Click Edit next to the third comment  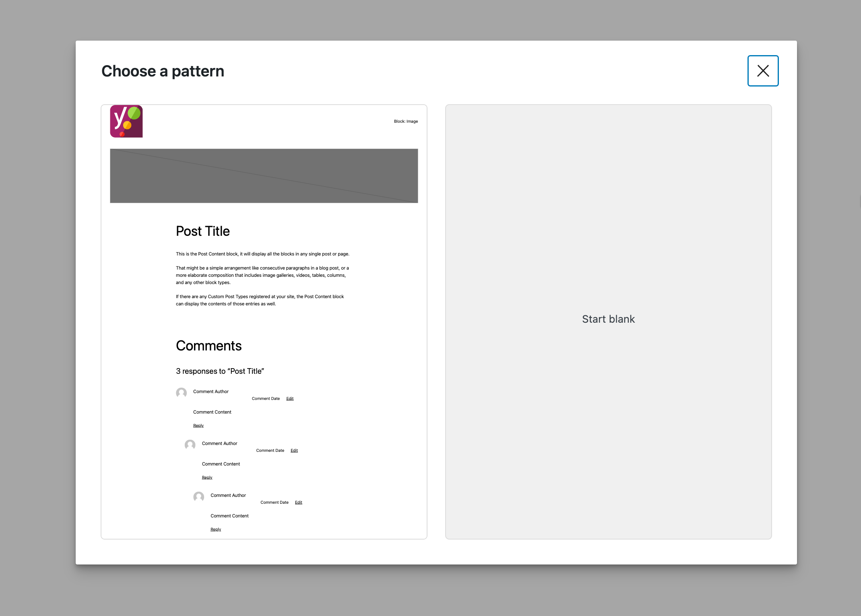tap(298, 502)
